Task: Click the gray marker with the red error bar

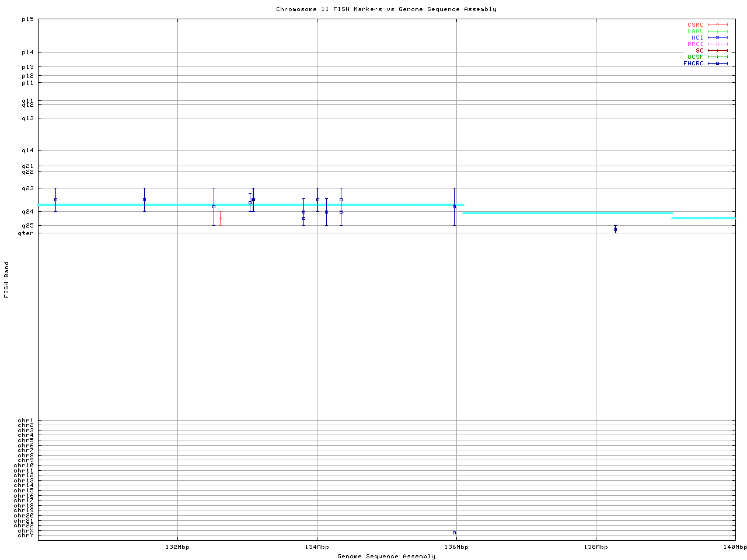Action: click(x=220, y=218)
